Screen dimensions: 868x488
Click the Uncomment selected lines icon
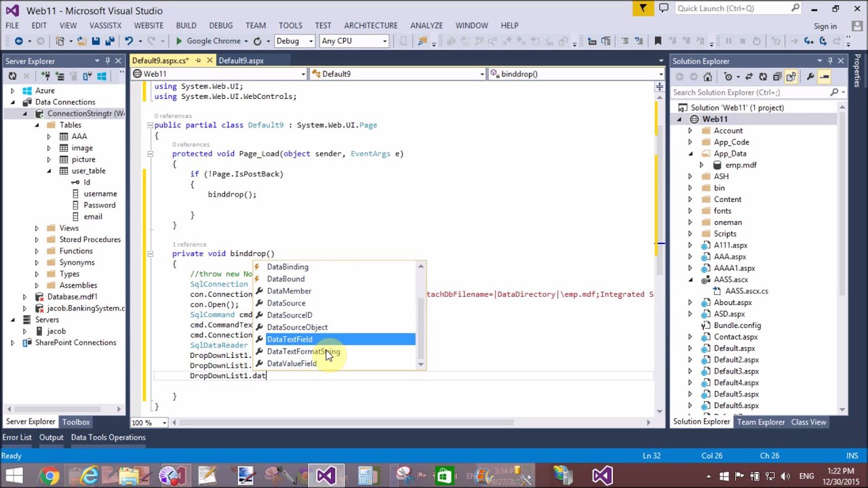639,41
